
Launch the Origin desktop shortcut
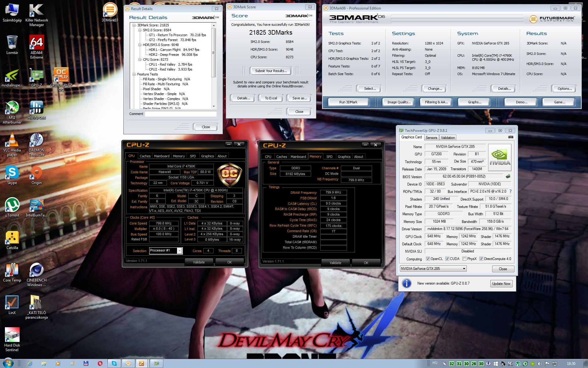click(36, 175)
